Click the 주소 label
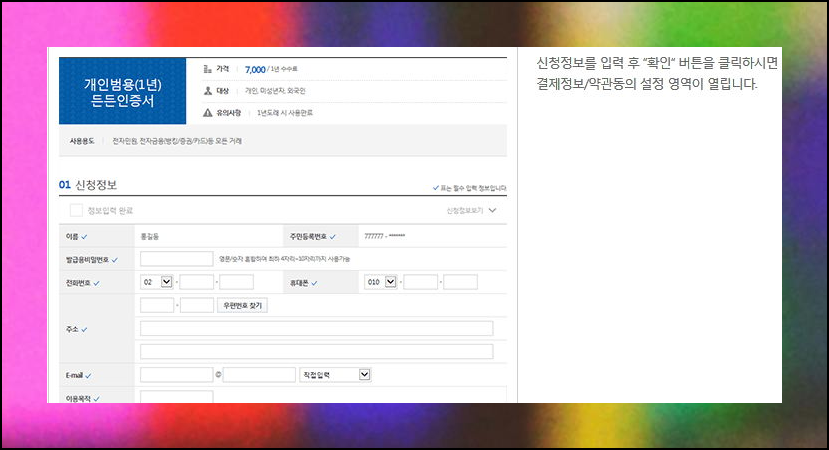The image size is (829, 450). [x=72, y=329]
